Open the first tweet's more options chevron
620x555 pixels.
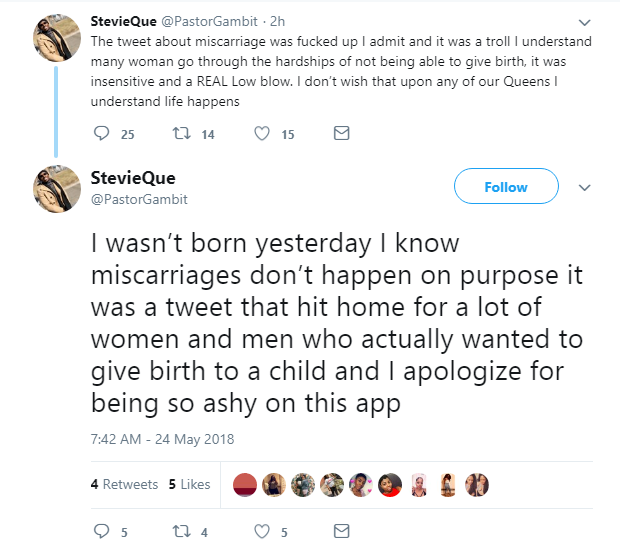(x=586, y=22)
